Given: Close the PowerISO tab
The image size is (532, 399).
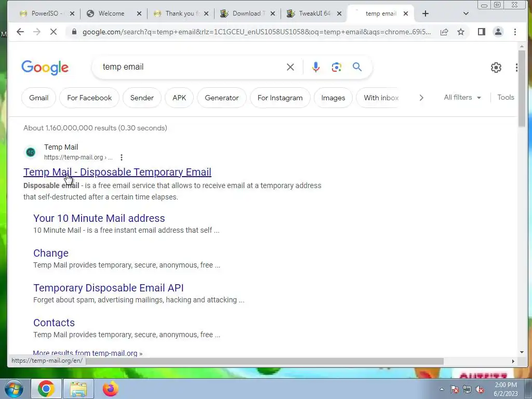Looking at the screenshot, I should tap(72, 14).
